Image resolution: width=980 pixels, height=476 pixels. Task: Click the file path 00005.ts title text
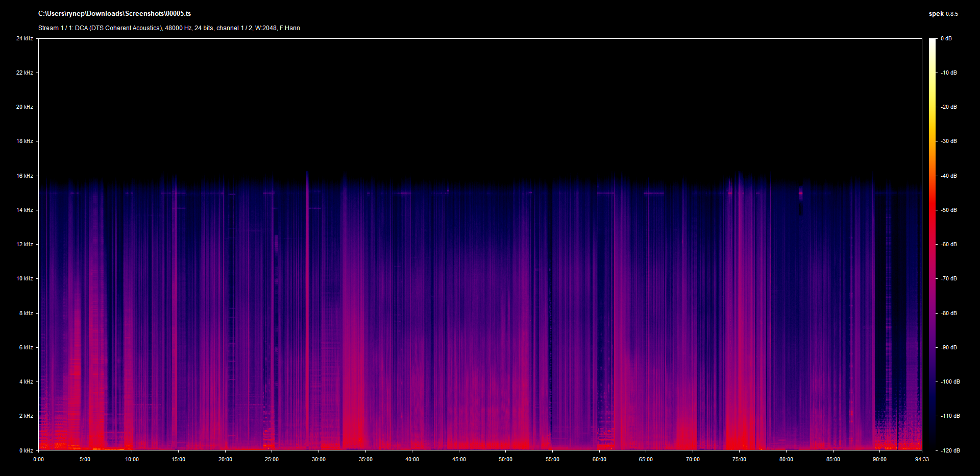tap(114, 14)
